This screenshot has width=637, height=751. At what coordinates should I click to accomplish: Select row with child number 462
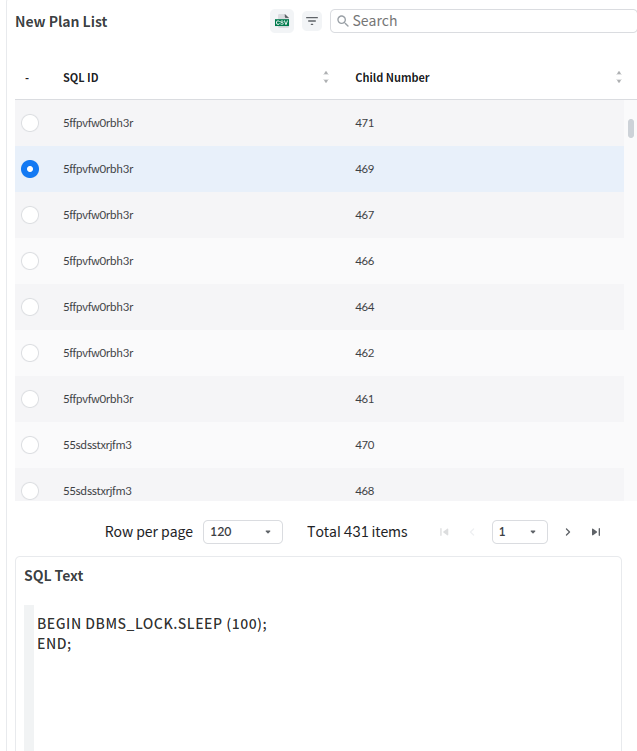pos(319,353)
